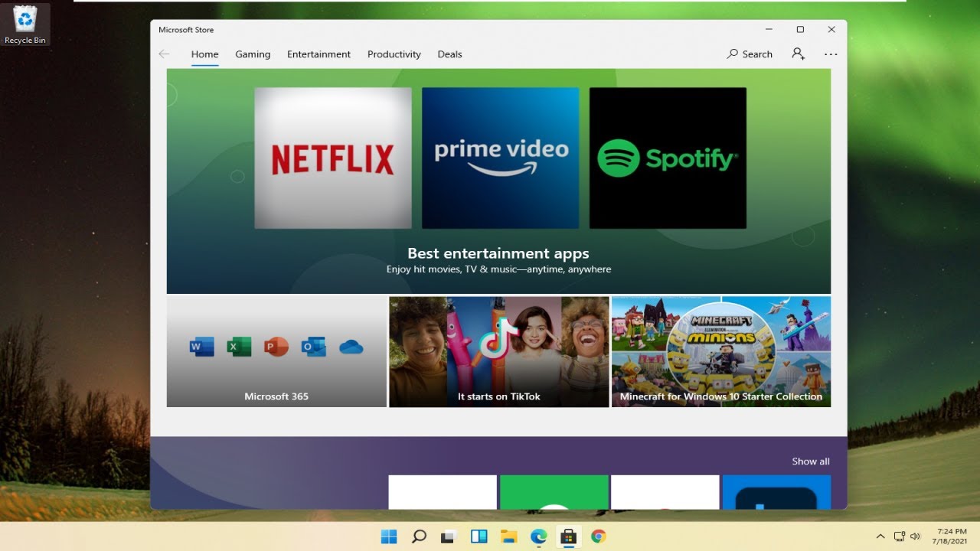Open the Microsoft 365 promo tile
The height and width of the screenshot is (551, 980).
[276, 352]
